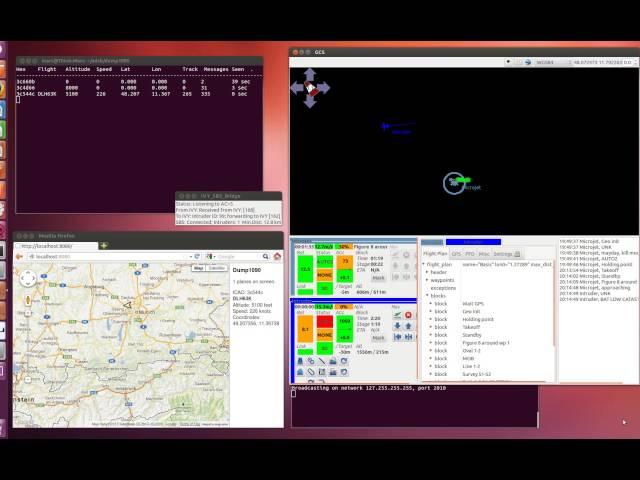Switch map view to Satellite
This screenshot has height=480, width=640.
[216, 268]
